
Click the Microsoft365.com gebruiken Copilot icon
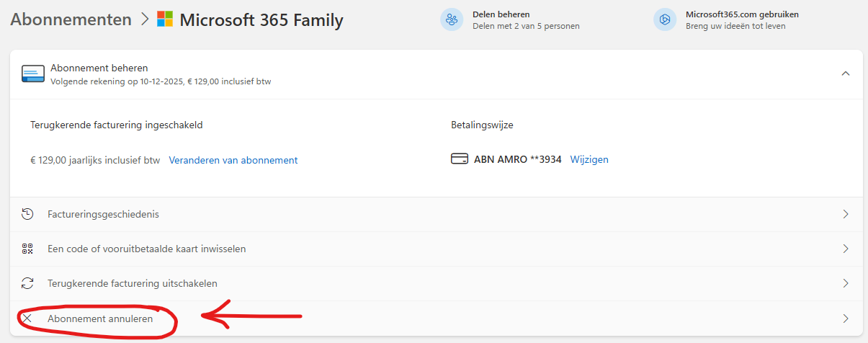pyautogui.click(x=664, y=19)
